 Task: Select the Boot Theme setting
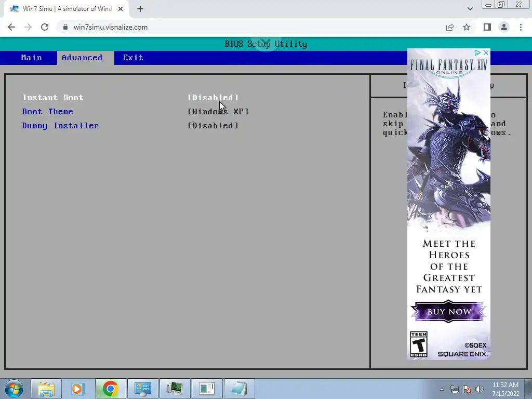pos(47,112)
